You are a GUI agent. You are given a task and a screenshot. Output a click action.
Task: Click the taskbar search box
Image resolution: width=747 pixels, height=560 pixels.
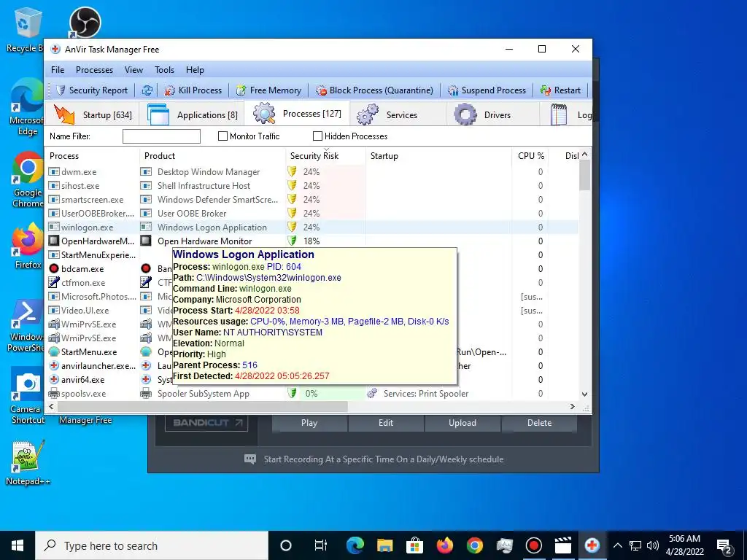click(152, 545)
